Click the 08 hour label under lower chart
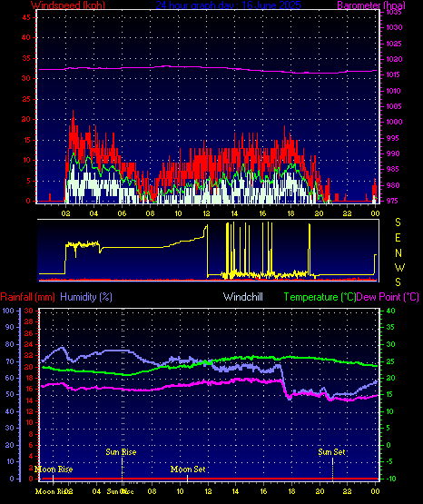Viewport: 423px width, 504px height. click(152, 491)
